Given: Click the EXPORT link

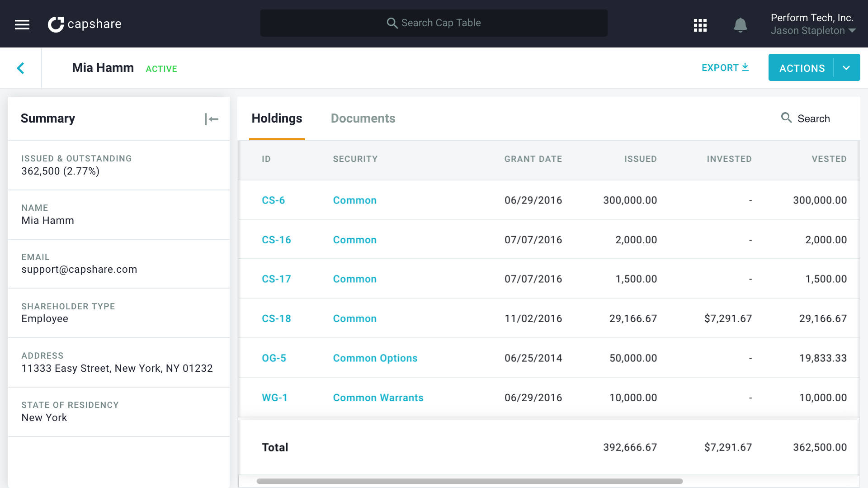Looking at the screenshot, I should 719,67.
